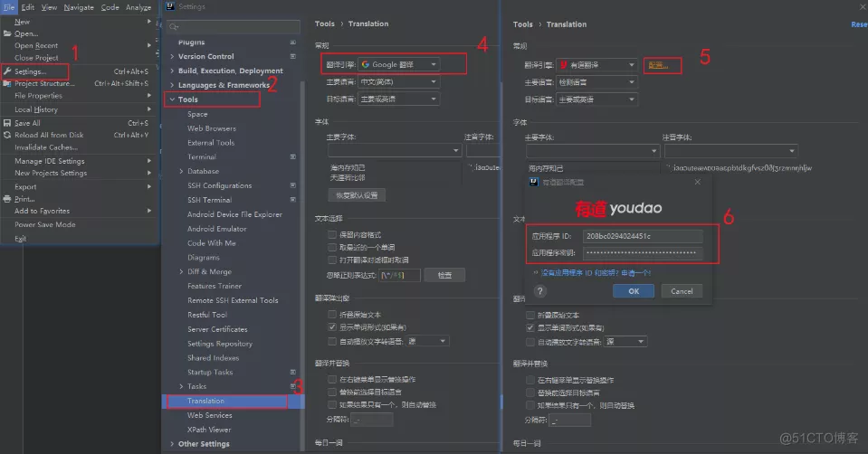Enable the 保留内容格式 checkbox
The height and width of the screenshot is (454, 868).
(x=332, y=235)
